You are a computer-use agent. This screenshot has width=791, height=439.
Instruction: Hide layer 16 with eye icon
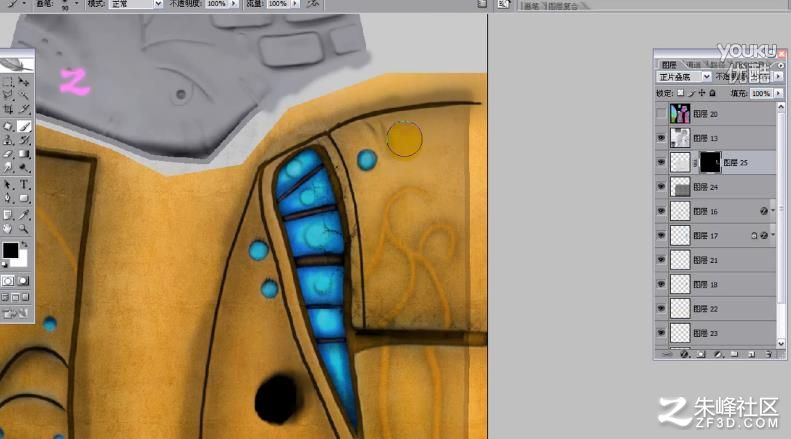[x=661, y=211]
